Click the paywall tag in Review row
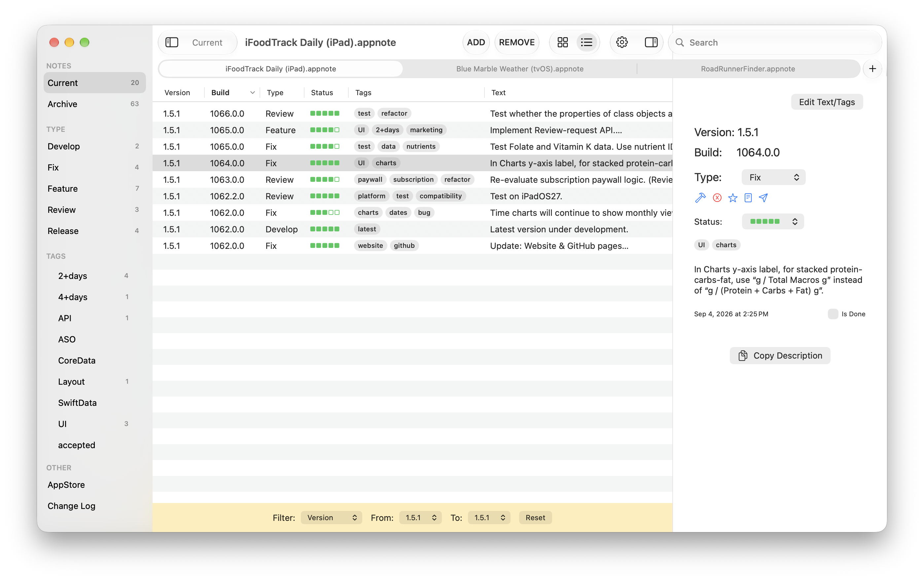924x581 pixels. (x=370, y=179)
